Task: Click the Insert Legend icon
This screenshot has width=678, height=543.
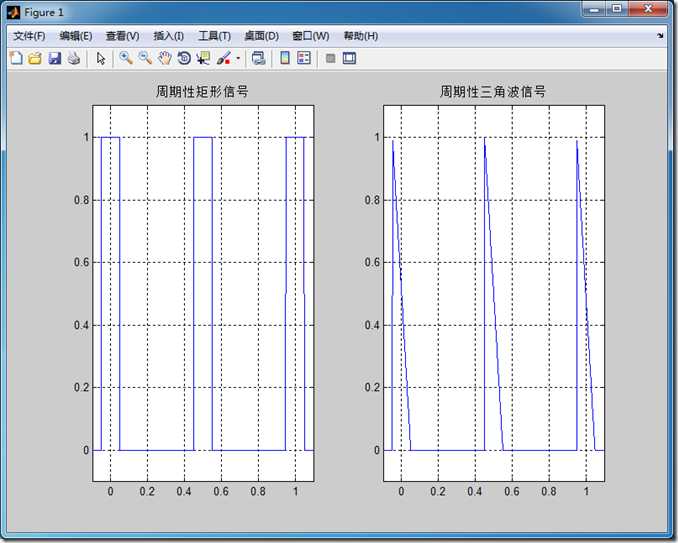Action: pos(304,58)
